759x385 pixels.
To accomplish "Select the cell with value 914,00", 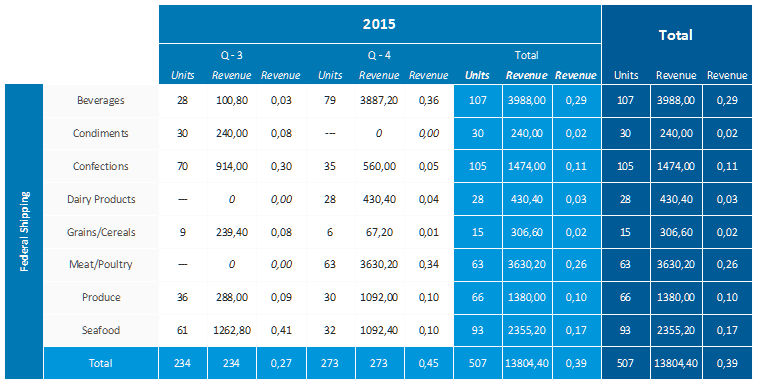I will (x=232, y=166).
